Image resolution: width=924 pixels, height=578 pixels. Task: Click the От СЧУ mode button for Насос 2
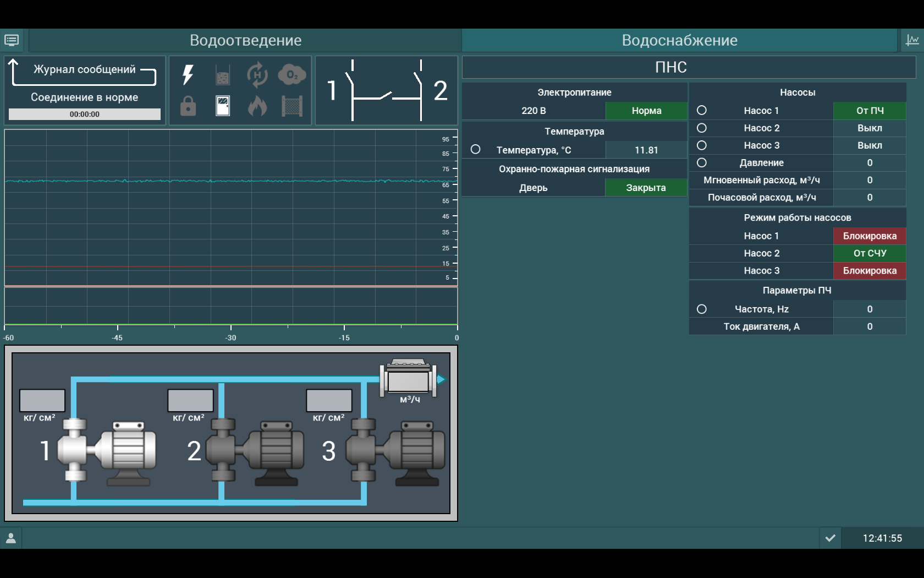[869, 253]
